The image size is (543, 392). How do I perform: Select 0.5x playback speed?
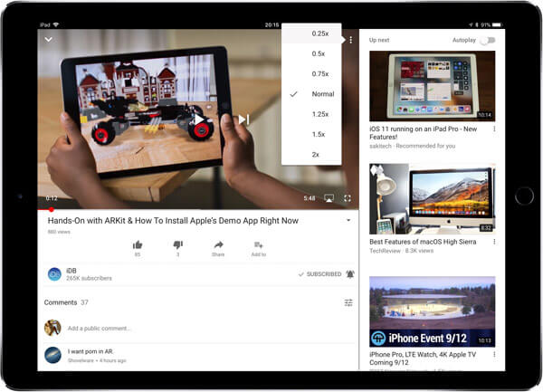point(311,53)
